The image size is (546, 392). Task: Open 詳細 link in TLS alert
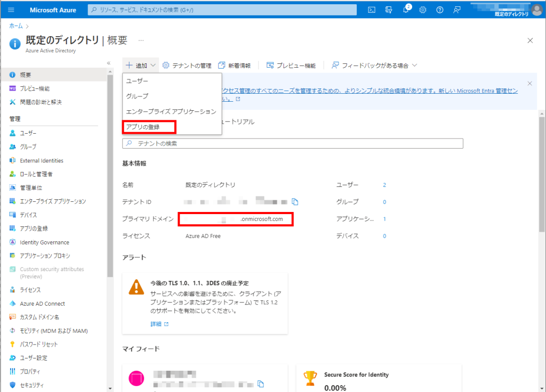click(x=159, y=324)
